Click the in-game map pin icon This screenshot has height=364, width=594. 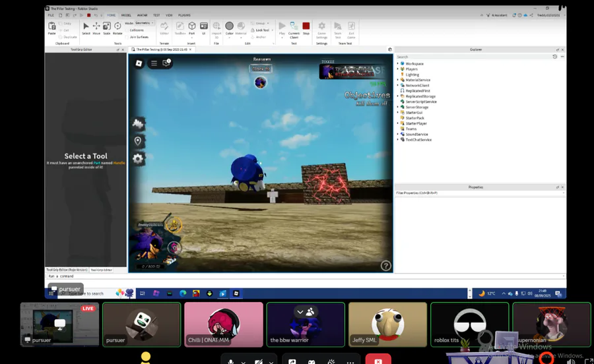[138, 141]
